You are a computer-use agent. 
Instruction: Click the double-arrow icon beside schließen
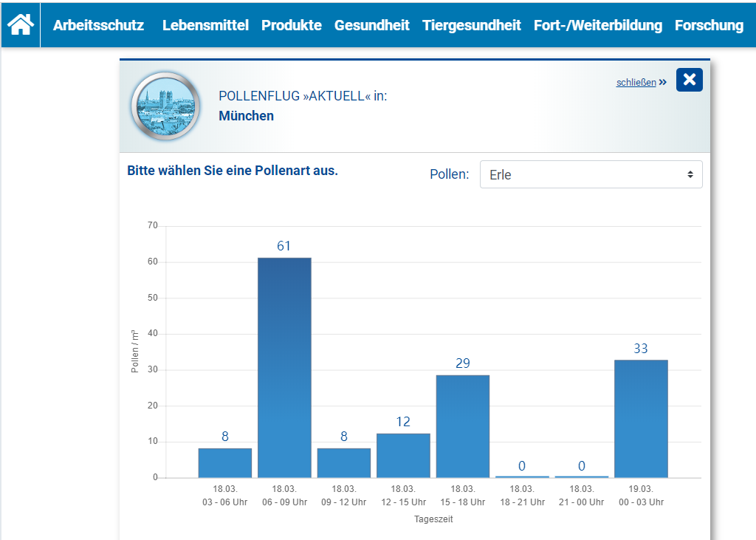[662, 82]
